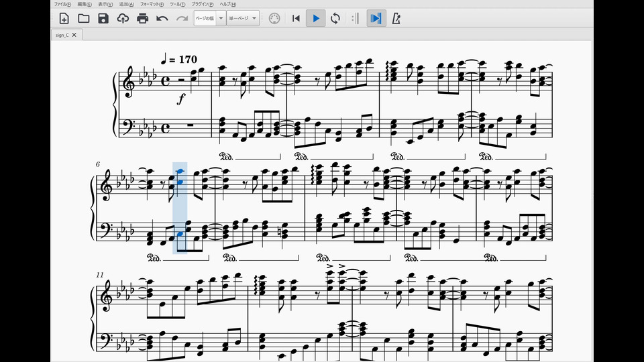The image size is (644, 362).
Task: Select the first Ped. marking below system one
Action: pos(226,156)
